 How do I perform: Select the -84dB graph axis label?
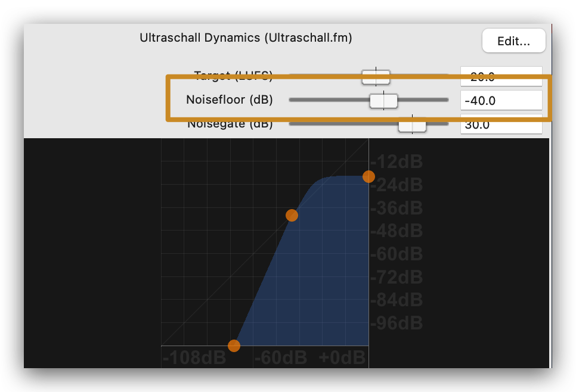click(x=397, y=300)
